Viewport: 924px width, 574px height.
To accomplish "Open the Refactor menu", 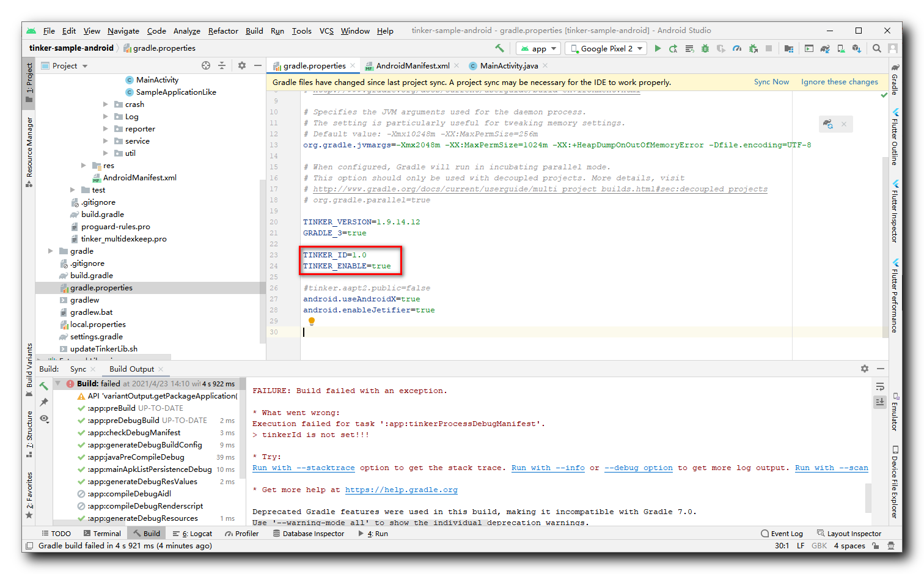I will click(x=222, y=31).
